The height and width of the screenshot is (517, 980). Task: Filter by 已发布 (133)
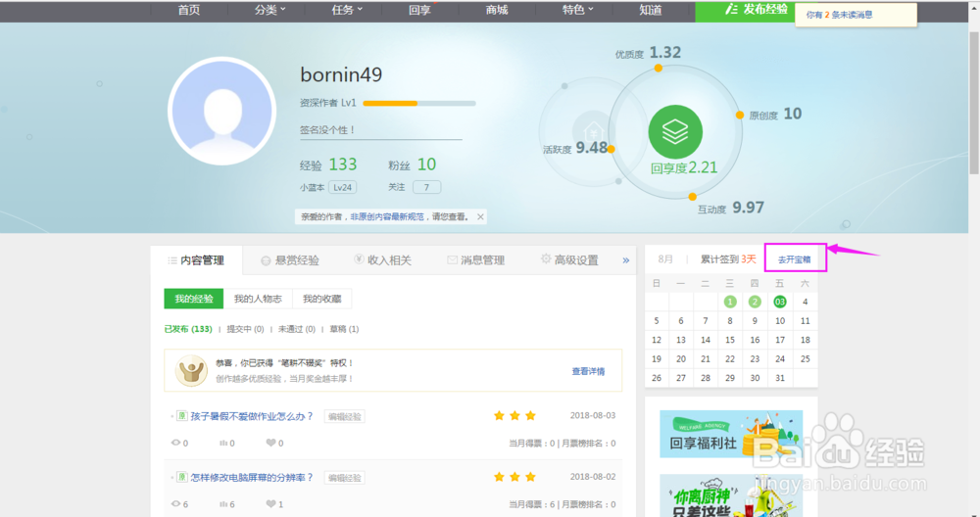[188, 329]
